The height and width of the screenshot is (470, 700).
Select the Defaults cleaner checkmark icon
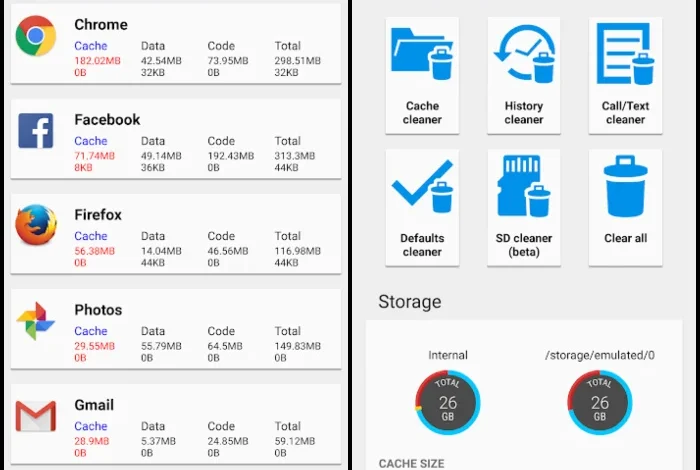[422, 186]
